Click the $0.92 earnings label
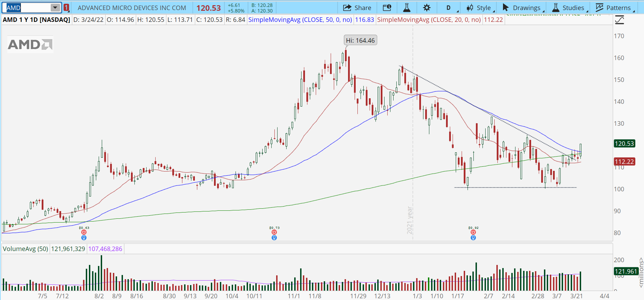The width and height of the screenshot is (644, 300). [x=473, y=228]
